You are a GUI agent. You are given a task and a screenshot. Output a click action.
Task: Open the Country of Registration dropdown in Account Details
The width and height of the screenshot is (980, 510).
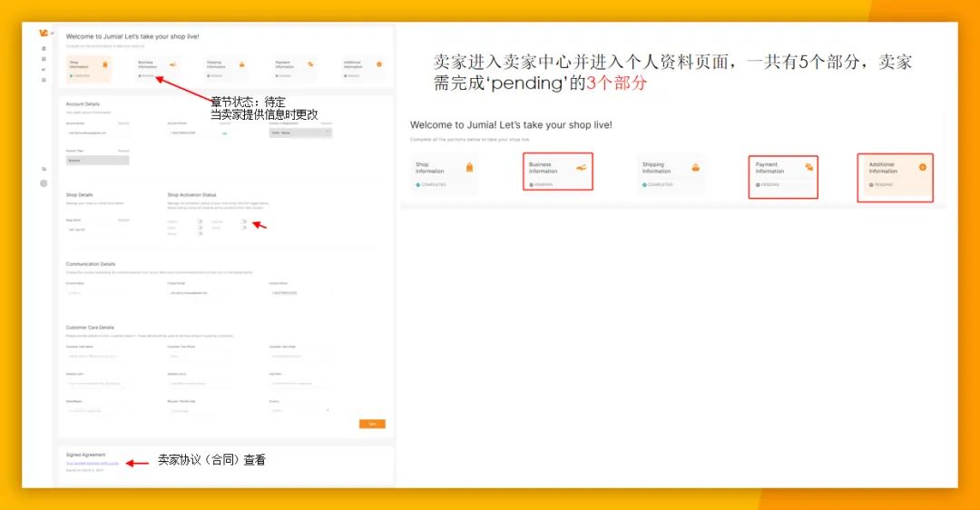[300, 132]
